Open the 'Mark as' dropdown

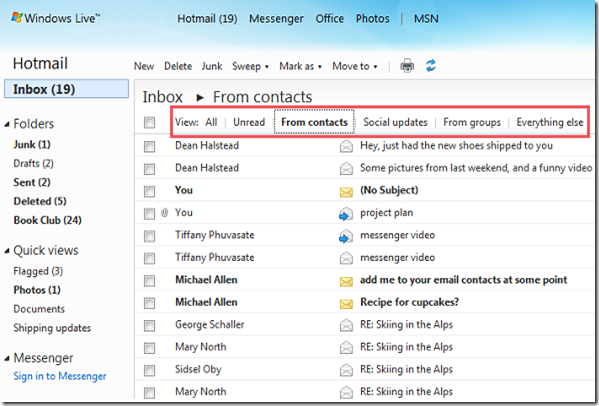(300, 66)
